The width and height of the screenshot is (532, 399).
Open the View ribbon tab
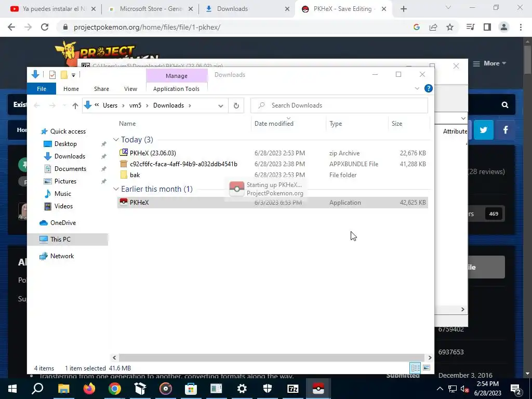130,89
